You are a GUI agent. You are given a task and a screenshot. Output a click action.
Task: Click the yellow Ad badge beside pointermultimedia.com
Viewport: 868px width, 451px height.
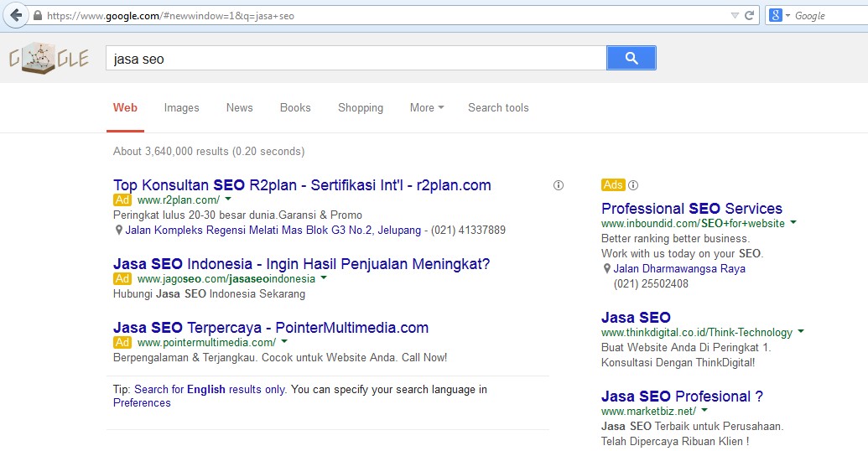coord(122,343)
